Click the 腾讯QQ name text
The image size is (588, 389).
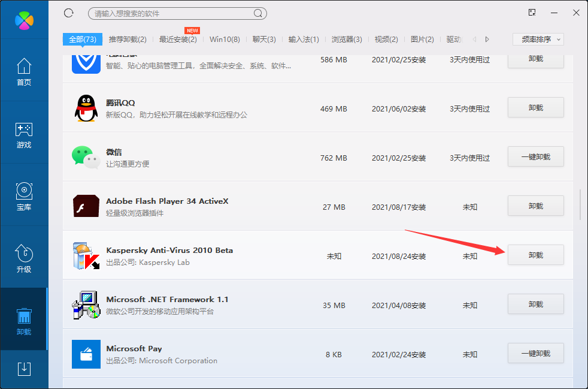tap(120, 103)
